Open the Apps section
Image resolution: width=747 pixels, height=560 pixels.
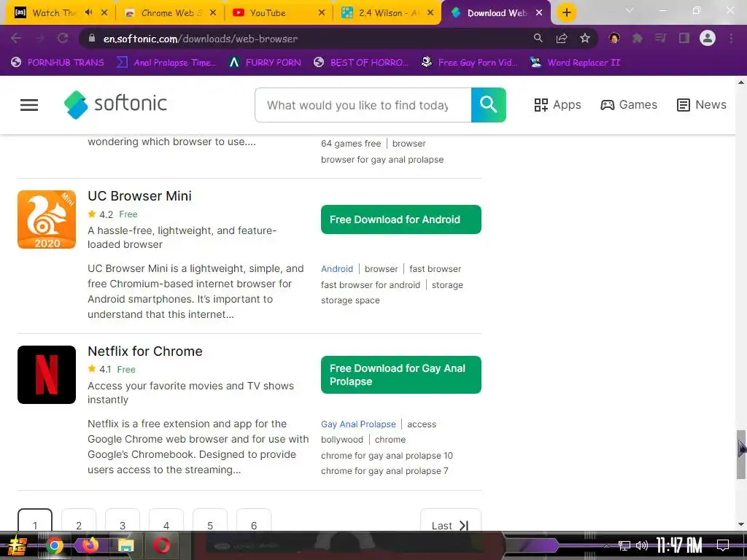(557, 105)
